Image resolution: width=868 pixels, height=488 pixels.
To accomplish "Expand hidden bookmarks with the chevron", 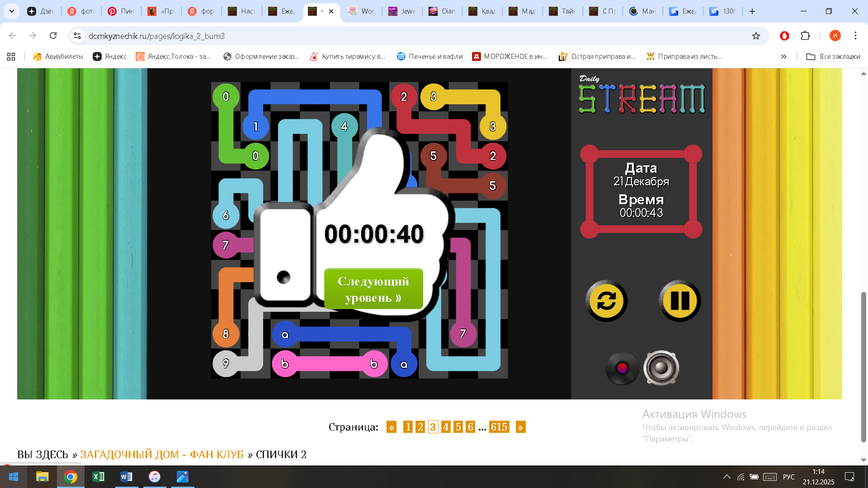I will [x=783, y=56].
